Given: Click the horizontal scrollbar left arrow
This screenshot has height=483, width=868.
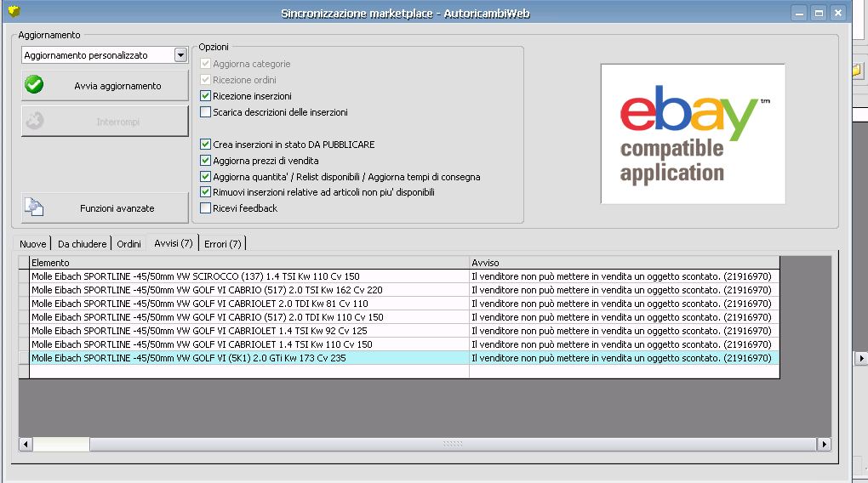Looking at the screenshot, I should coord(26,444).
